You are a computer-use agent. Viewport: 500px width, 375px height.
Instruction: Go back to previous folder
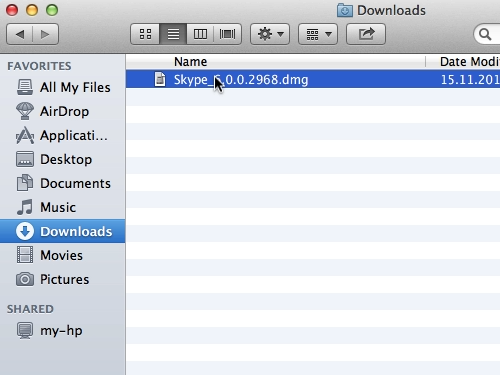(19, 34)
